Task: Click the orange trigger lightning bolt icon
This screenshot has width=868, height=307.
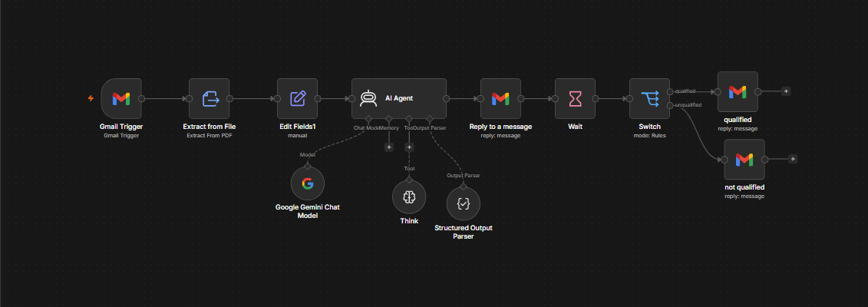Action: (91, 98)
